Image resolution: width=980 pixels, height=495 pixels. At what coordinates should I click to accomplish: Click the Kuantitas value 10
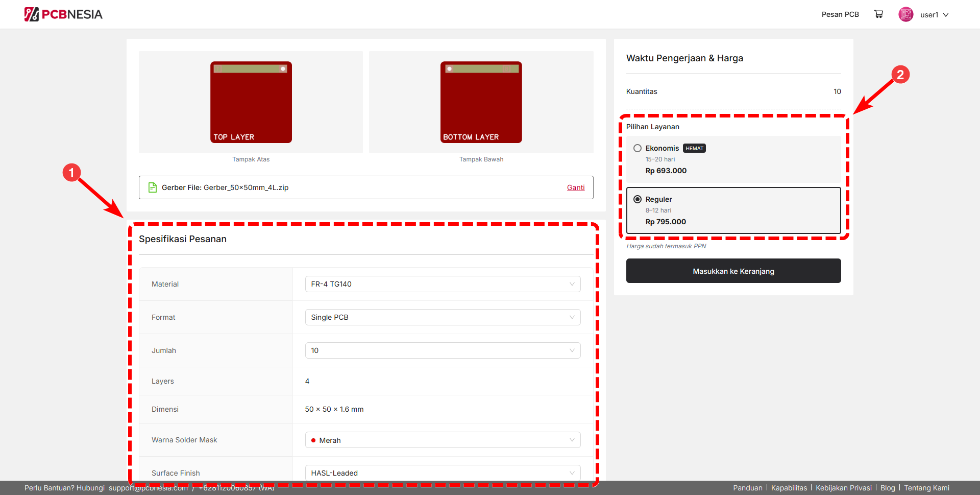[x=837, y=91]
